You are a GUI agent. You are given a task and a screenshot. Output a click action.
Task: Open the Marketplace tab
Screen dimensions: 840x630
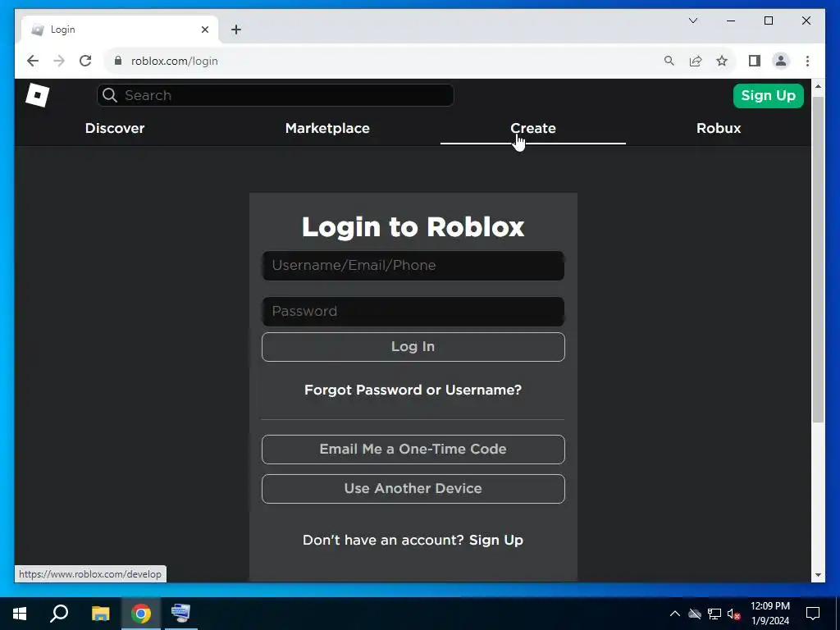click(x=327, y=128)
